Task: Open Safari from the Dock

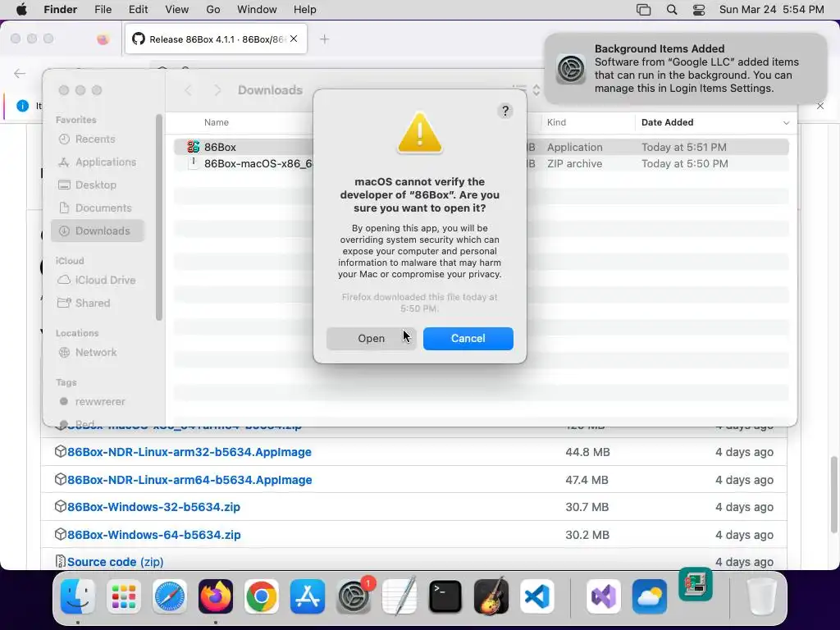Action: 170,596
